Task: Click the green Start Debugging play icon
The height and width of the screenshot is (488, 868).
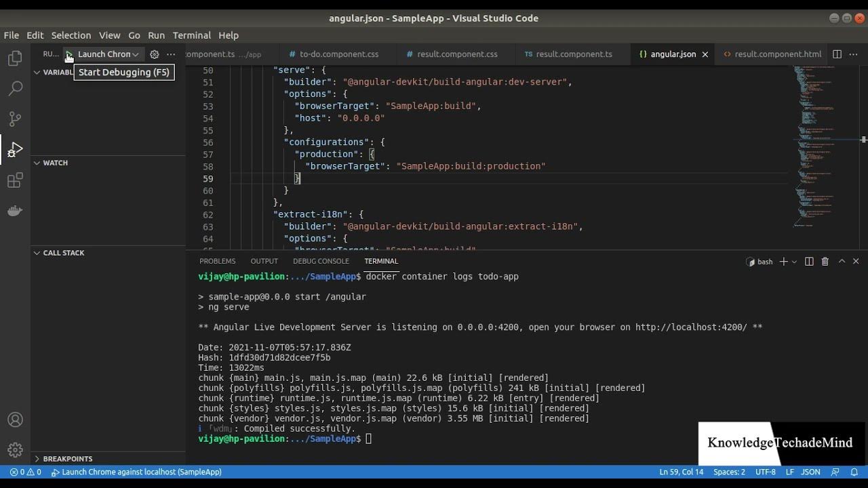Action: [68, 54]
